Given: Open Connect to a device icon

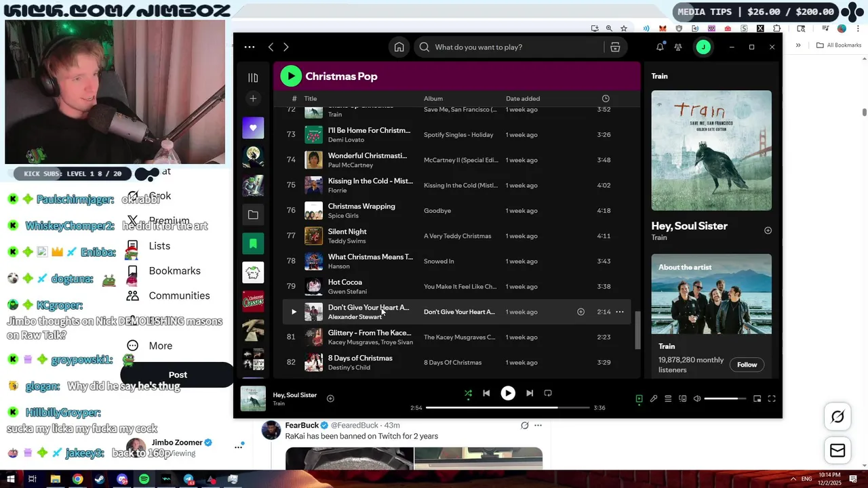Looking at the screenshot, I should pos(683,399).
